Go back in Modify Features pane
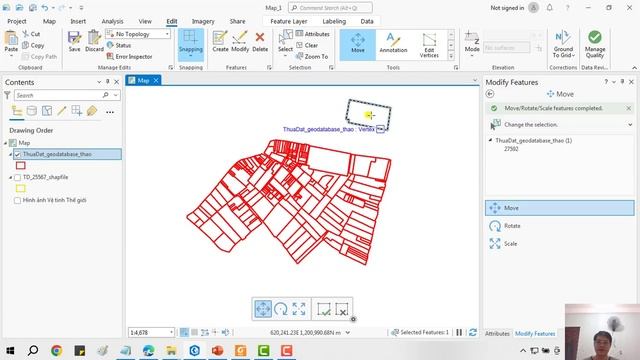The width and height of the screenshot is (640, 360). pyautogui.click(x=490, y=94)
